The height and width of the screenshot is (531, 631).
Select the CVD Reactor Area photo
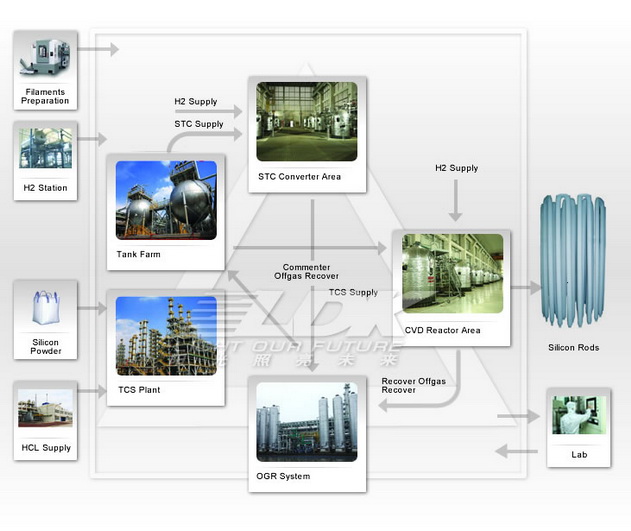point(451,274)
